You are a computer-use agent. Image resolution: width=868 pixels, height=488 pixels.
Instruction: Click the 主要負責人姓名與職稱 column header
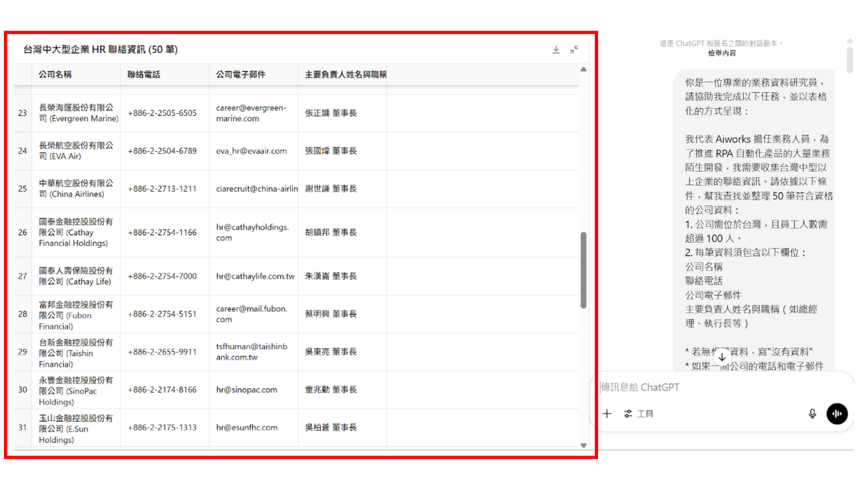(x=342, y=75)
